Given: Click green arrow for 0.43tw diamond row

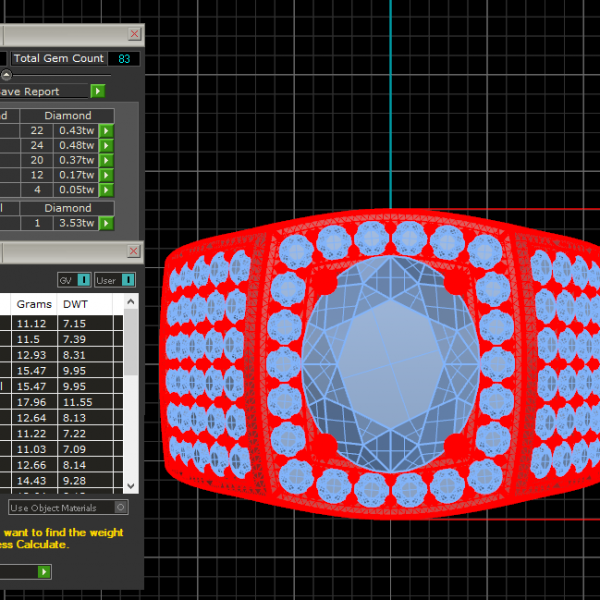Looking at the screenshot, I should coord(106,131).
